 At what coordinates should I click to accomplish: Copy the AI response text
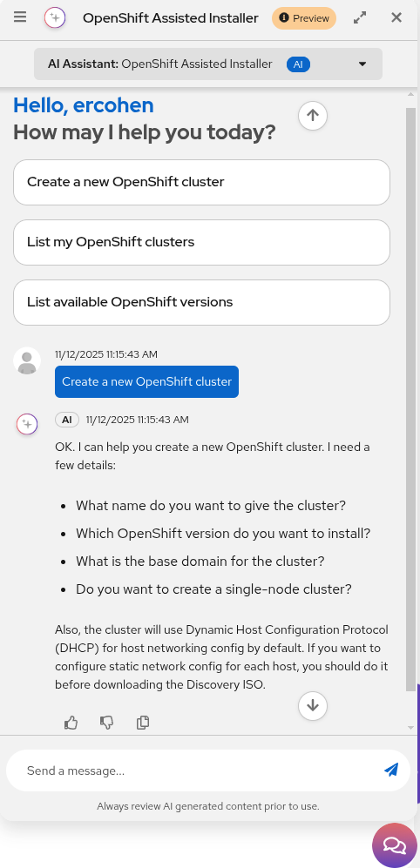pos(143,723)
